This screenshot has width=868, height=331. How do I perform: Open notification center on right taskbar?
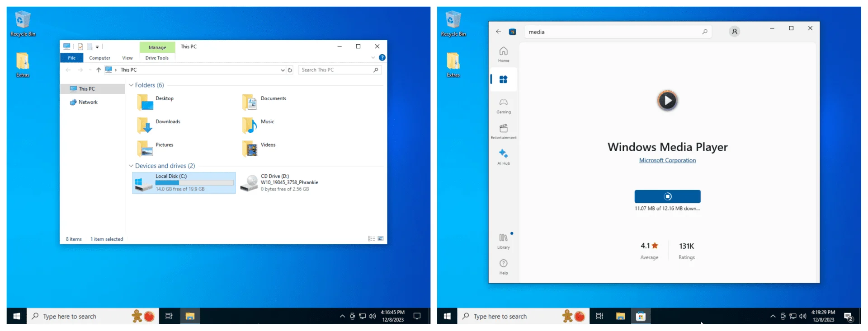click(x=848, y=316)
